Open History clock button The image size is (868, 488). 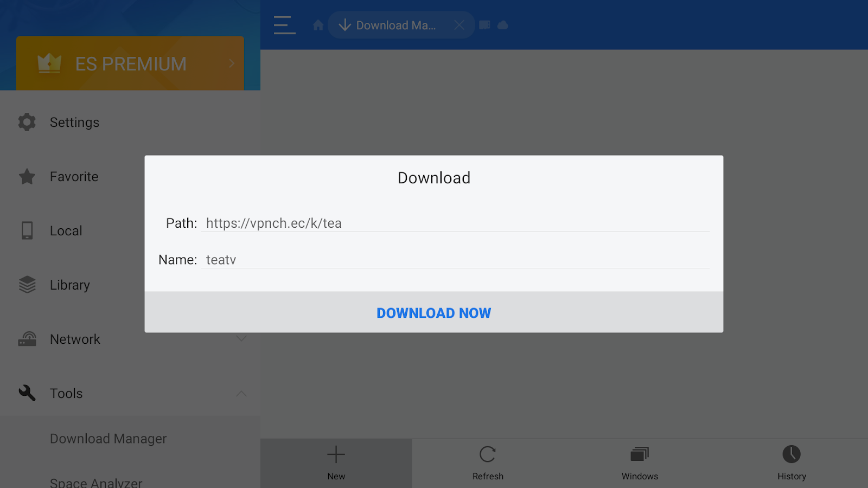pyautogui.click(x=792, y=463)
